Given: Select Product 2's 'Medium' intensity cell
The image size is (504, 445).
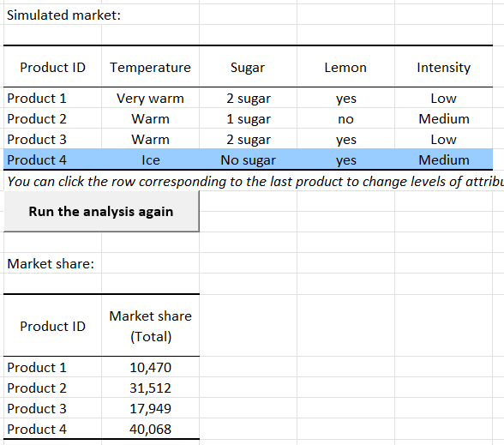Looking at the screenshot, I should click(444, 119).
